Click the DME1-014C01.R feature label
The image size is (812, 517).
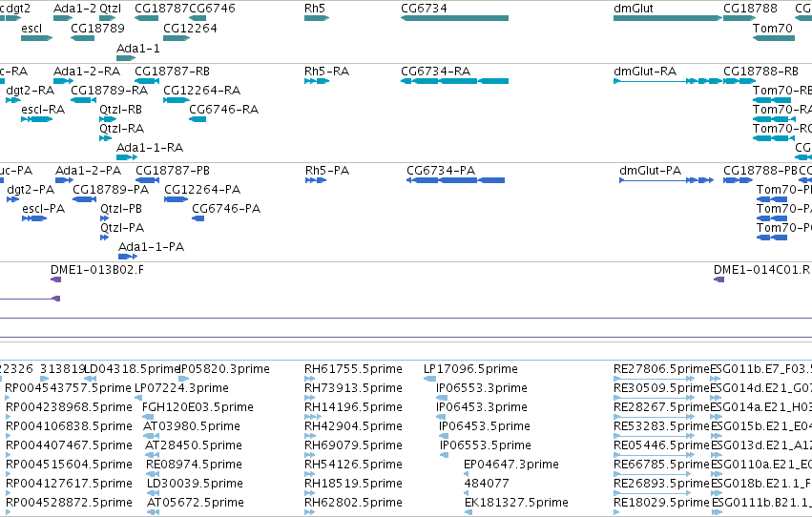click(761, 270)
